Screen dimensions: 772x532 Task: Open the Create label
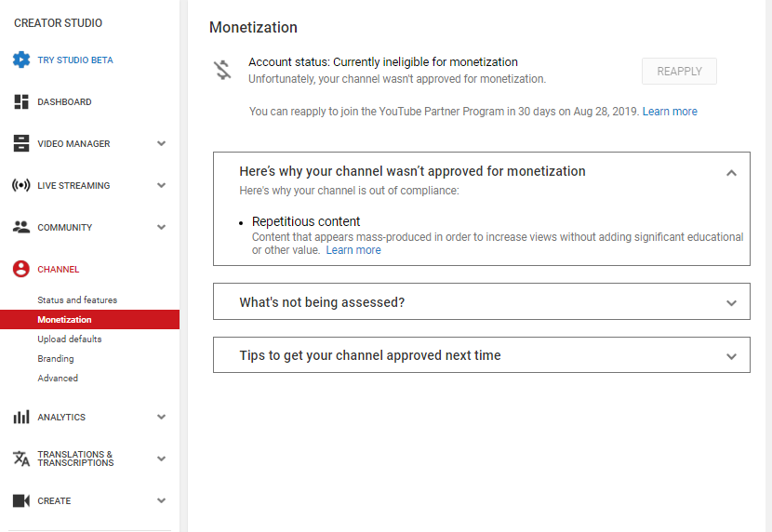coord(54,500)
